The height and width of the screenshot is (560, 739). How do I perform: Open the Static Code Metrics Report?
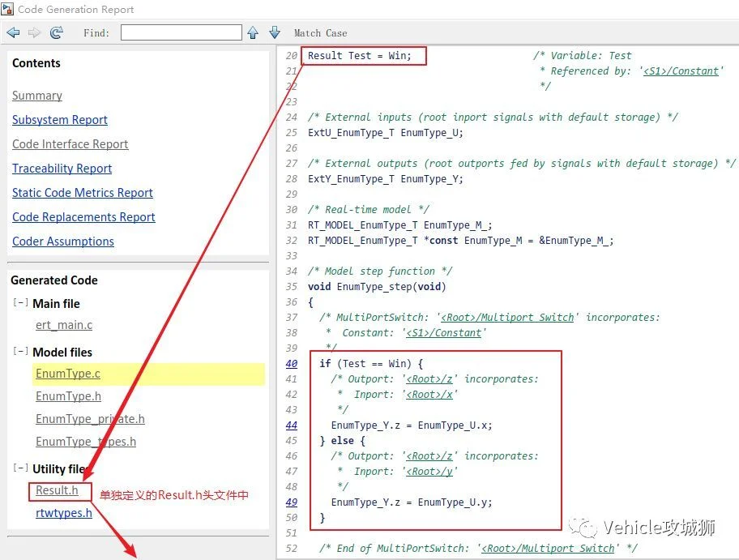[83, 193]
